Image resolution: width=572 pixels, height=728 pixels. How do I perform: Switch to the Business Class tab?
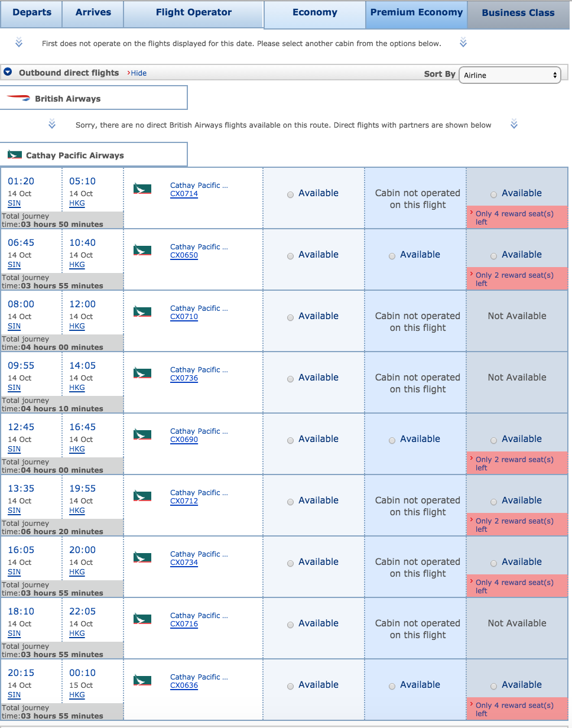[518, 13]
